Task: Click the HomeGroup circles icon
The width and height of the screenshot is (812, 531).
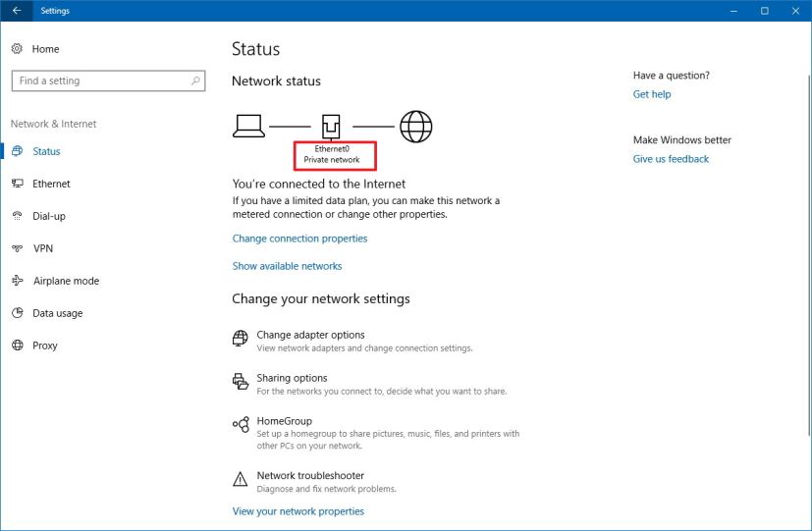Action: click(x=241, y=424)
